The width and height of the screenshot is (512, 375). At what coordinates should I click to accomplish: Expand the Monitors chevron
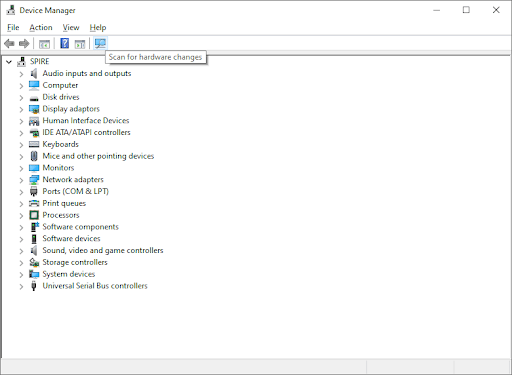(21, 168)
